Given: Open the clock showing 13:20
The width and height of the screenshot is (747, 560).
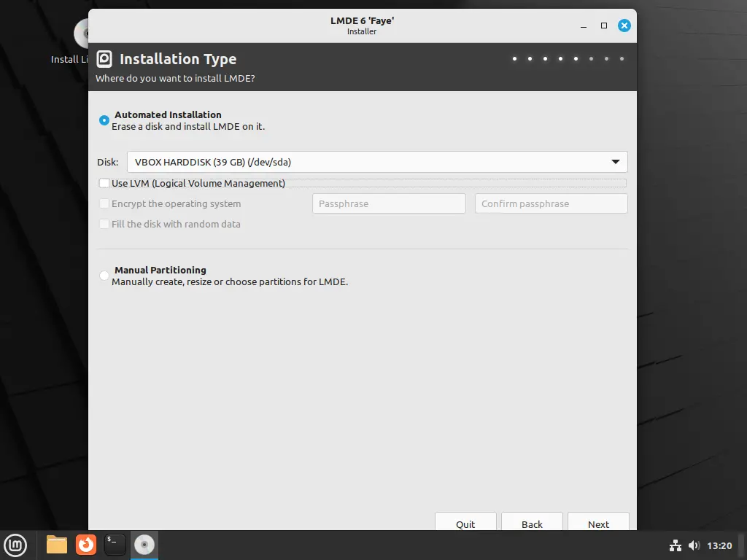Looking at the screenshot, I should point(719,545).
